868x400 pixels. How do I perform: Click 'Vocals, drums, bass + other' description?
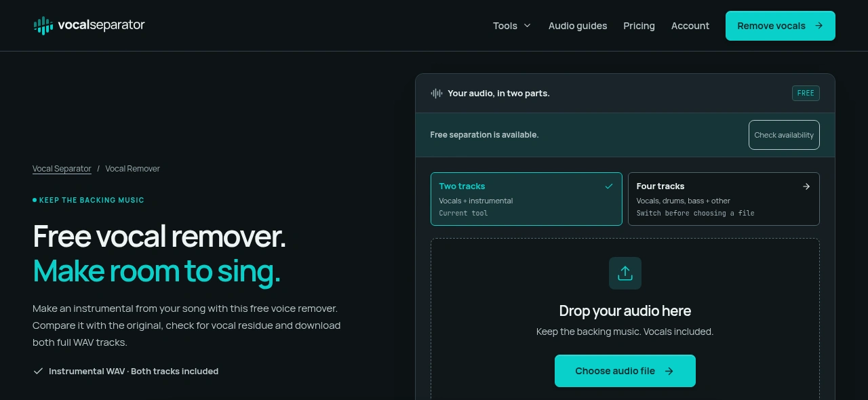coord(684,201)
